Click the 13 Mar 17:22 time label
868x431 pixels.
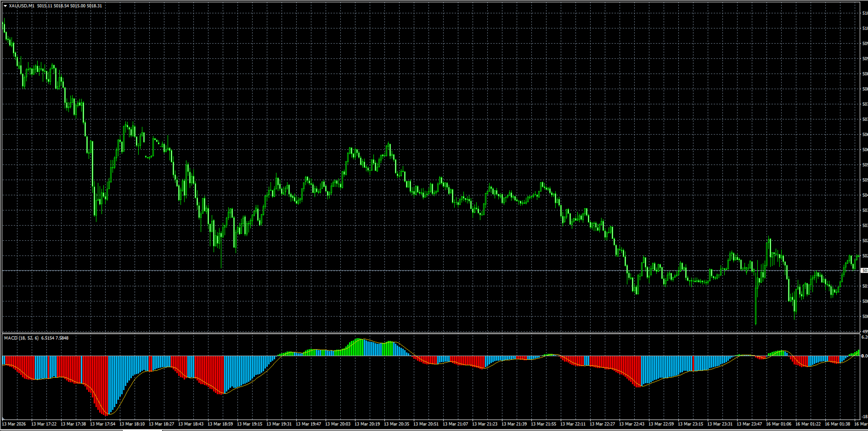point(44,424)
